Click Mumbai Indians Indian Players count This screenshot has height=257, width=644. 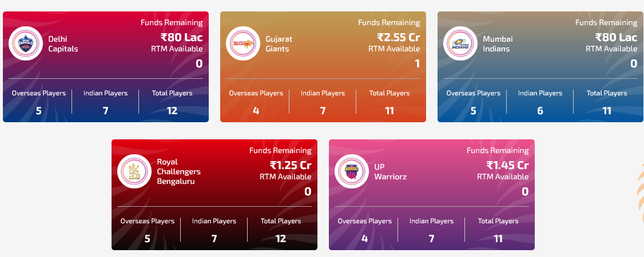coord(540,110)
